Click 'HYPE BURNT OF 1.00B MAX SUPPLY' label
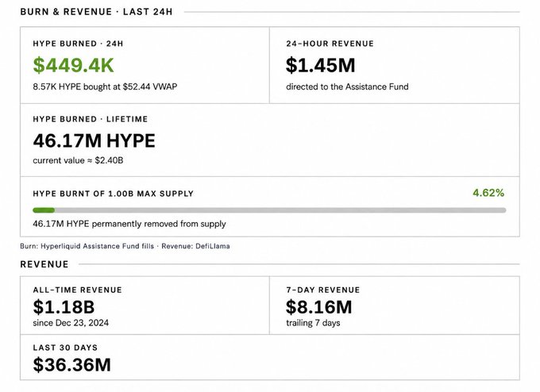The height and width of the screenshot is (392, 540). tap(113, 194)
